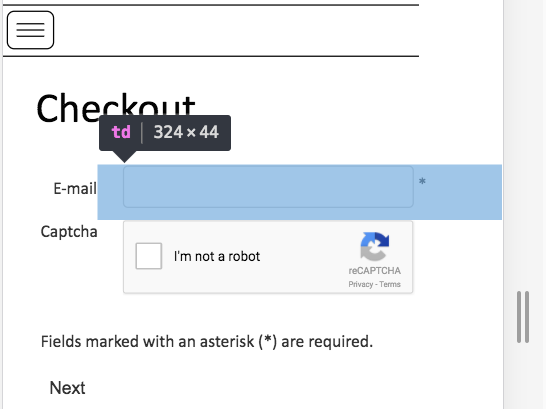
Task: Open the reCAPTCHA Privacy link
Action: pyautogui.click(x=360, y=284)
